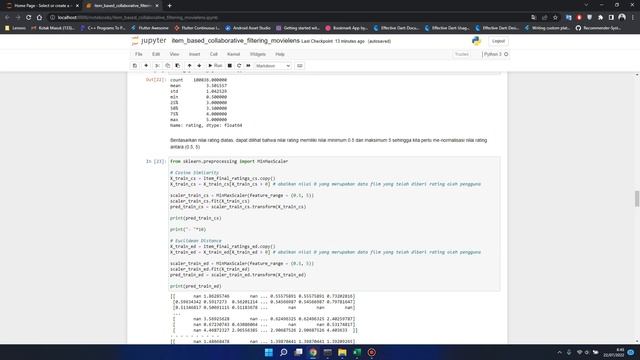640x360 pixels.
Task: Open the Widgets menu
Action: pyautogui.click(x=258, y=54)
